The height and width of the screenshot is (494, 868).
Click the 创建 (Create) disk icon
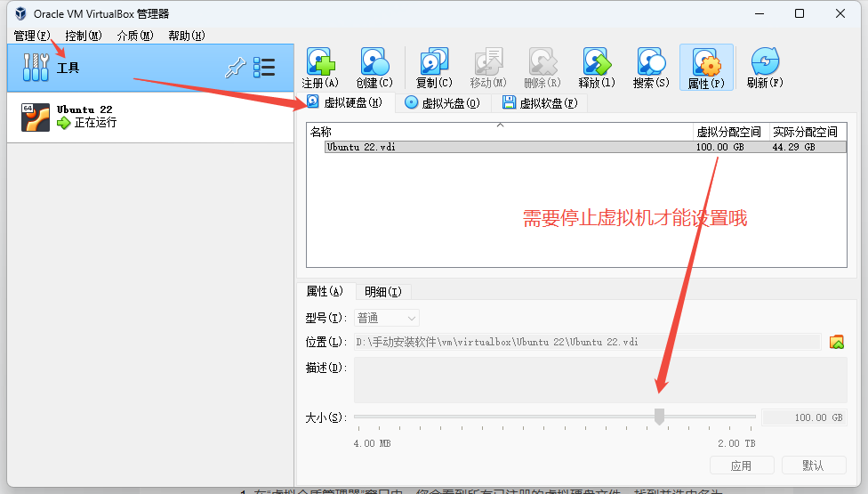(x=374, y=62)
